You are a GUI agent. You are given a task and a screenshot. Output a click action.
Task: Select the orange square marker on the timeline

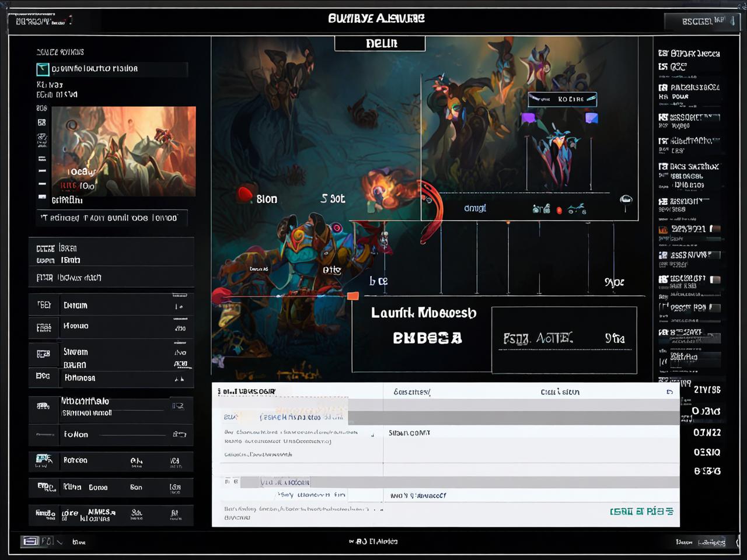[x=353, y=296]
